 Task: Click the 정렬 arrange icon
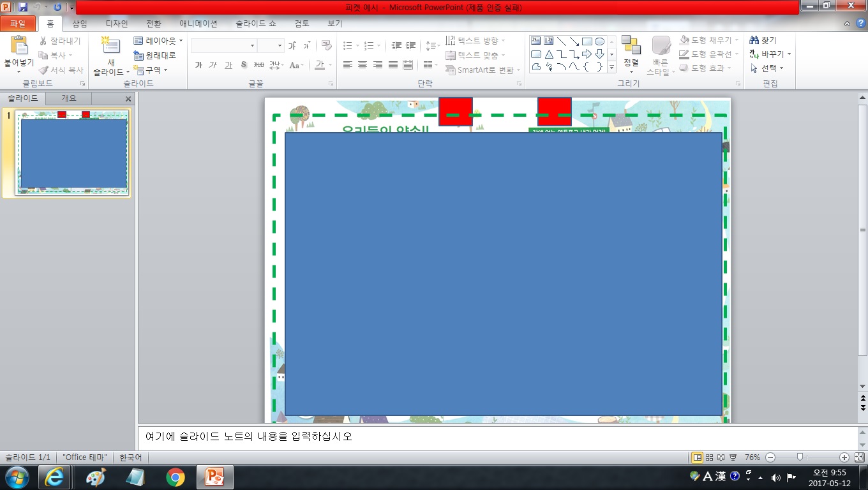631,46
